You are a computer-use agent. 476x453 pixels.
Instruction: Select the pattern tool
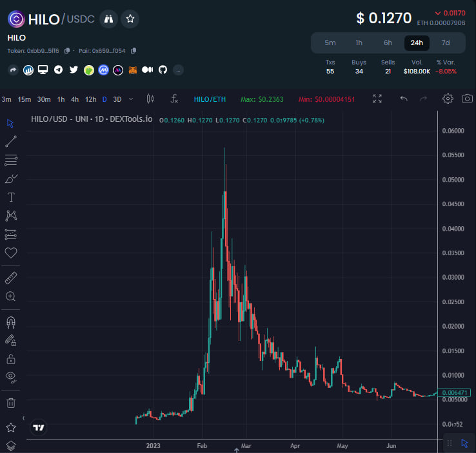(x=11, y=216)
